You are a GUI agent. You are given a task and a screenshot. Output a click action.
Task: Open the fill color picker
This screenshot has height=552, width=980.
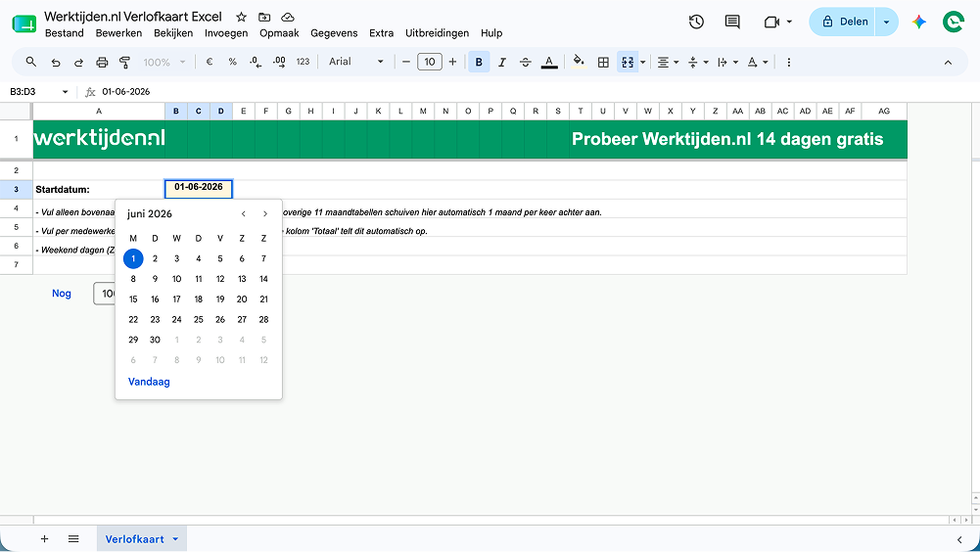coord(579,62)
